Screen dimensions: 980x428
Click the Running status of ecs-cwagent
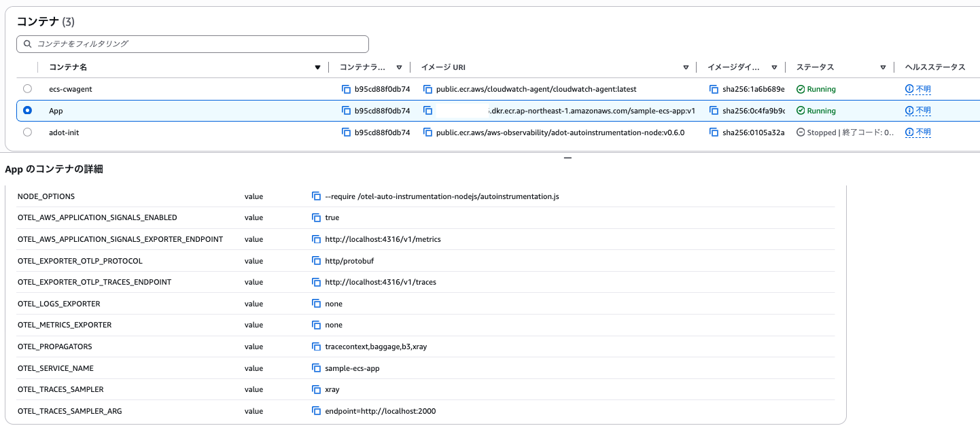[816, 89]
